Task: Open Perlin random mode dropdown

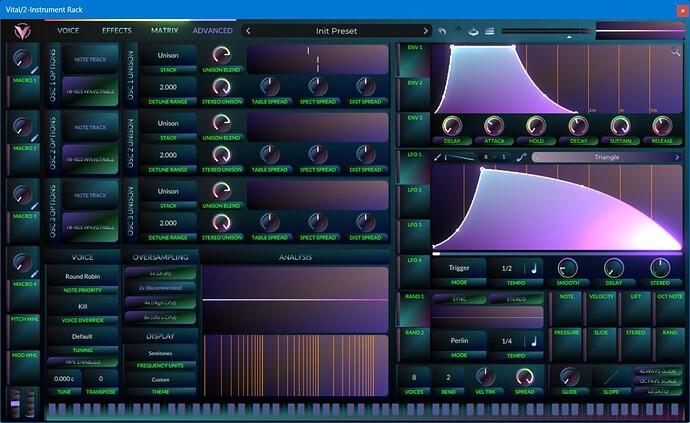Action: click(x=459, y=341)
